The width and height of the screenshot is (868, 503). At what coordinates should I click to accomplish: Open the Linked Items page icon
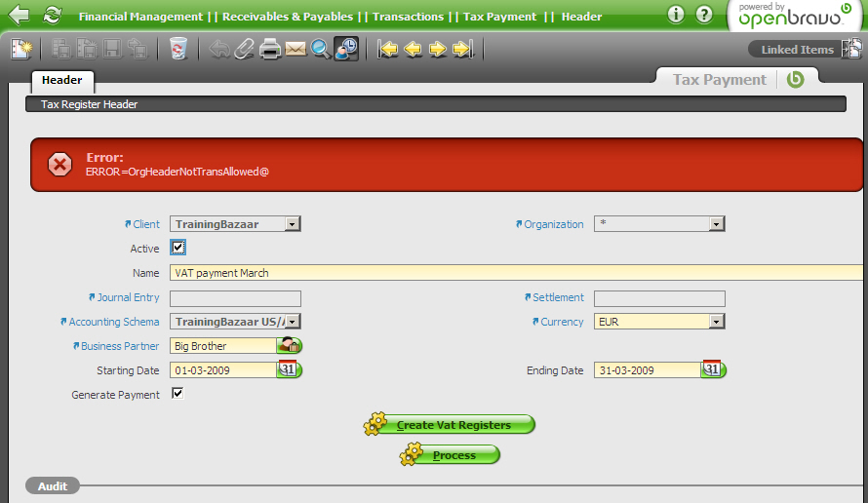click(852, 49)
